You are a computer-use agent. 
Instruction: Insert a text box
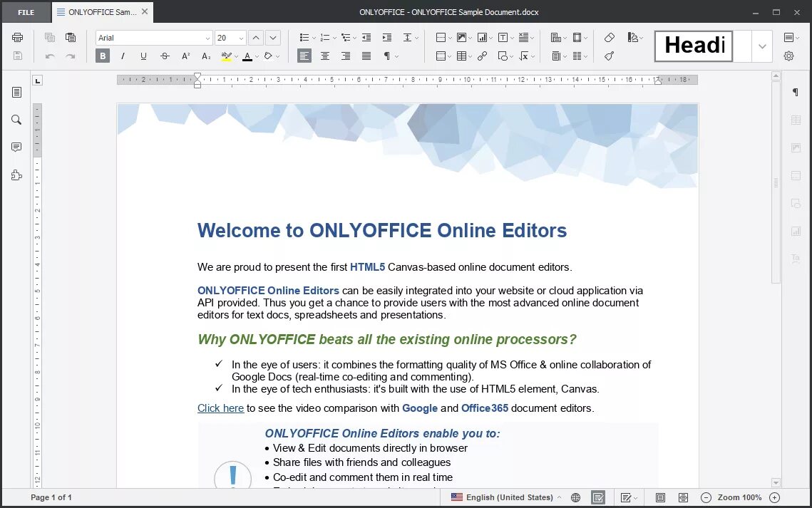pyautogui.click(x=503, y=37)
